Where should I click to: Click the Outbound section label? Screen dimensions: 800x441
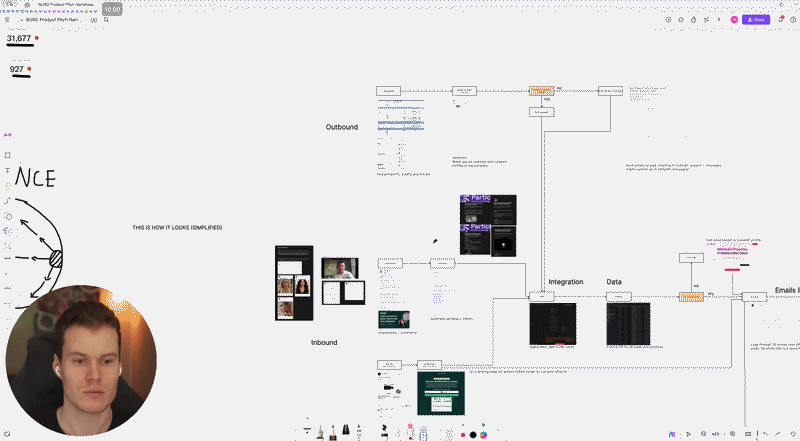pos(341,127)
